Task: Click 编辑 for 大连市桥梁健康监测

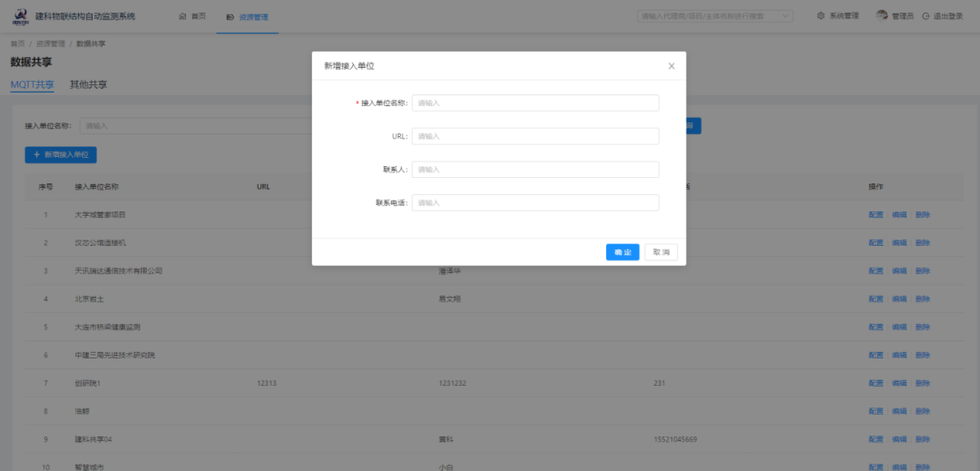Action: (x=898, y=328)
